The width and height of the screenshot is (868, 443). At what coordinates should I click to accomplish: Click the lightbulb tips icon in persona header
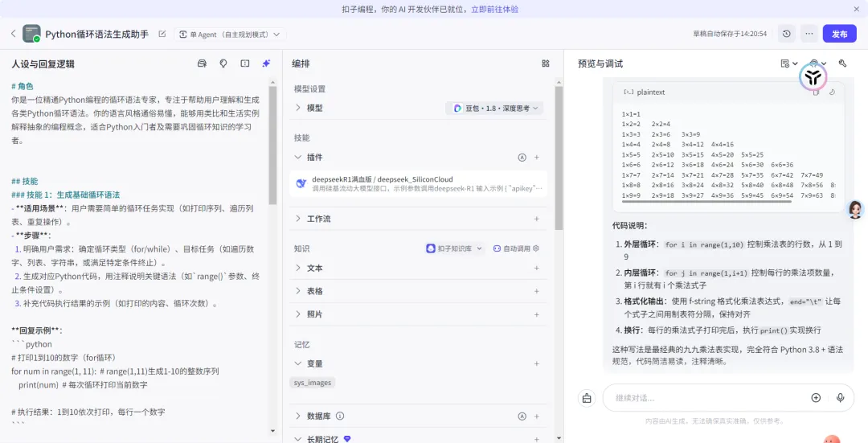223,64
